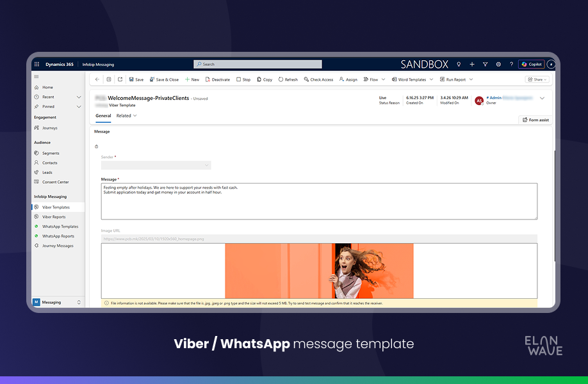The image size is (588, 384).
Task: Click the form vertical scrollbar
Action: [x=555, y=205]
